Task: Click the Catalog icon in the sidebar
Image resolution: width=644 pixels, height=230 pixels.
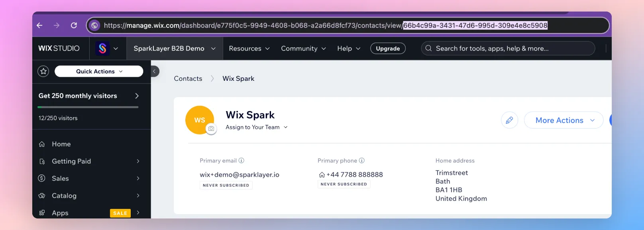Action: coord(42,196)
